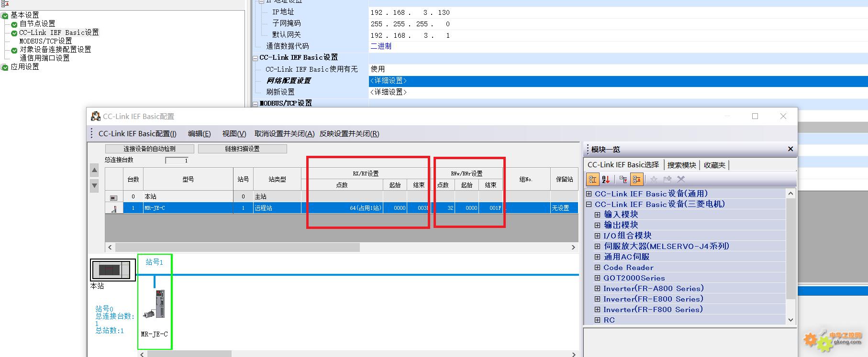This screenshot has width=868, height=357.
Task: Close the 模块一览 module list panel
Action: coord(790,149)
